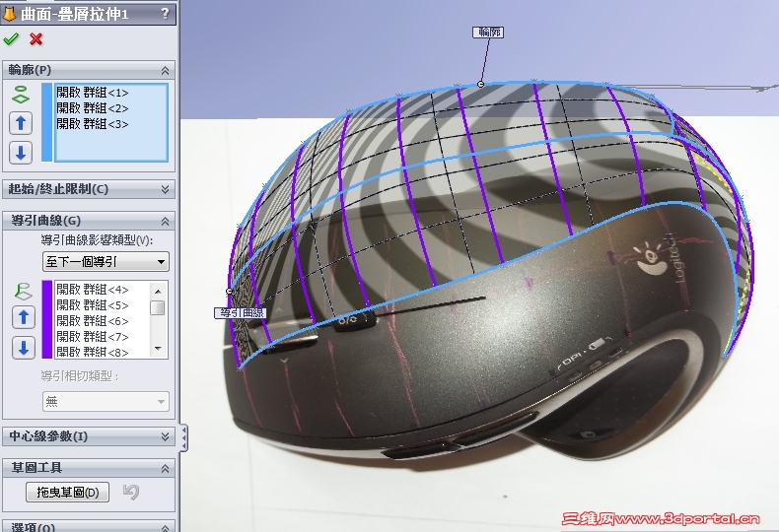Collapse the 選項(O) section
779x532 pixels.
[x=165, y=527]
